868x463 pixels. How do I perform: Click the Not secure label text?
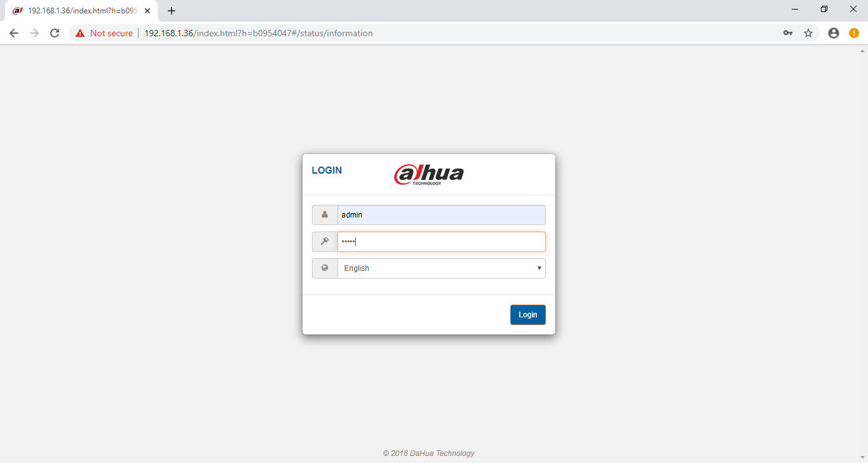(x=111, y=33)
